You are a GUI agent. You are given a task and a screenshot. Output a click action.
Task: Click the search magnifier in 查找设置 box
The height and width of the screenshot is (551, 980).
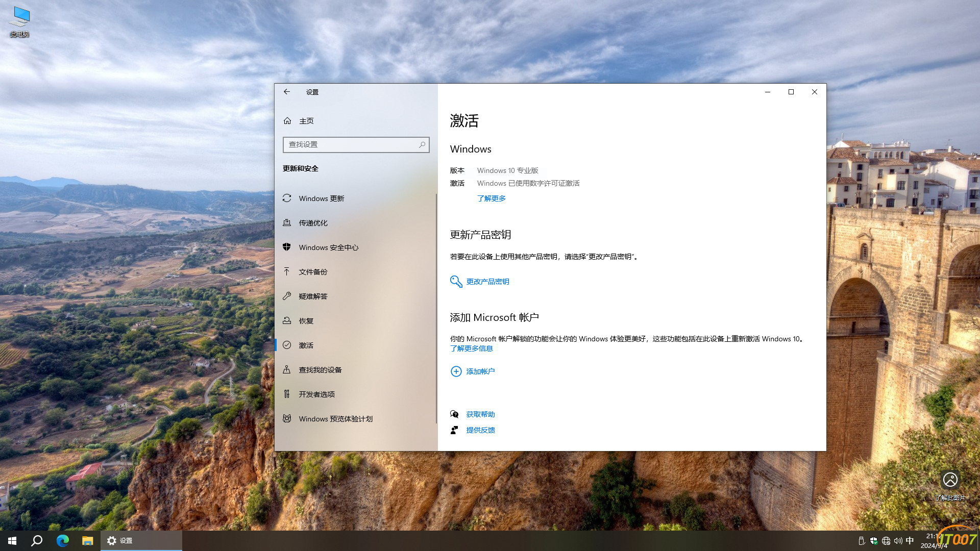(422, 145)
